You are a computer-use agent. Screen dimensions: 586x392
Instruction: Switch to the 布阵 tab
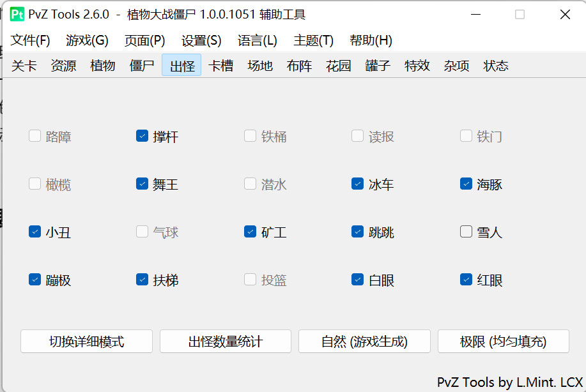coord(299,66)
